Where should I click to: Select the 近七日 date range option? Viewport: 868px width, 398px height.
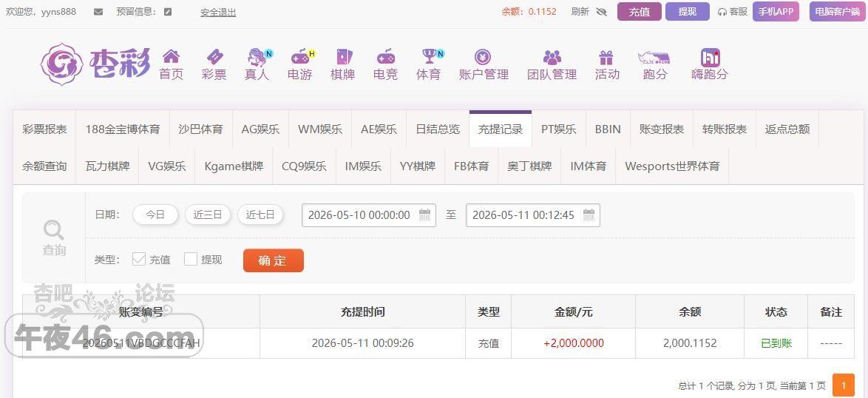(x=260, y=215)
